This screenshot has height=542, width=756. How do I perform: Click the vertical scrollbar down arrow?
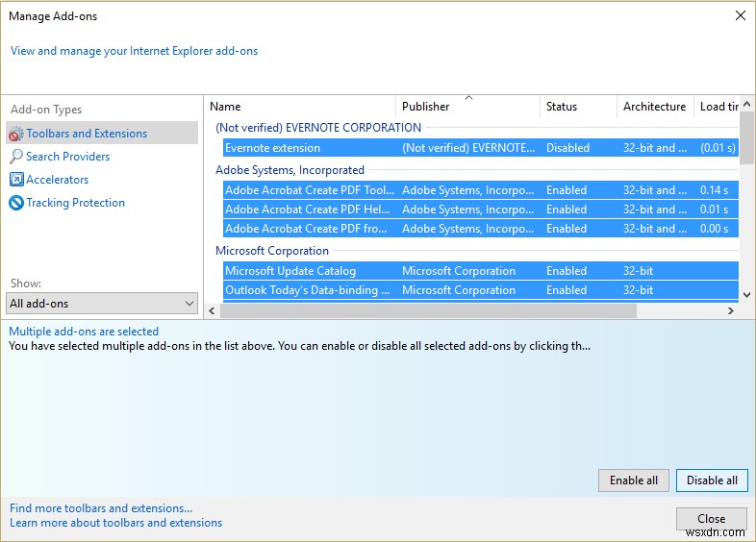746,293
